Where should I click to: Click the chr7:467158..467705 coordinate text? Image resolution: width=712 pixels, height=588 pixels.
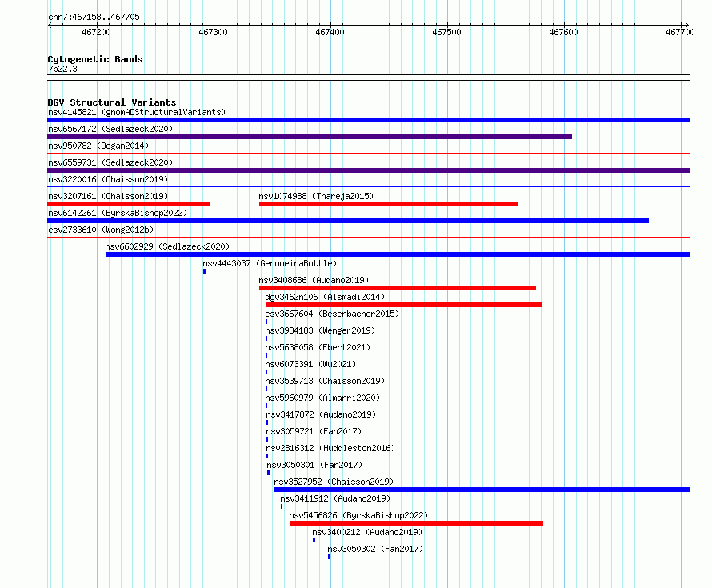94,17
